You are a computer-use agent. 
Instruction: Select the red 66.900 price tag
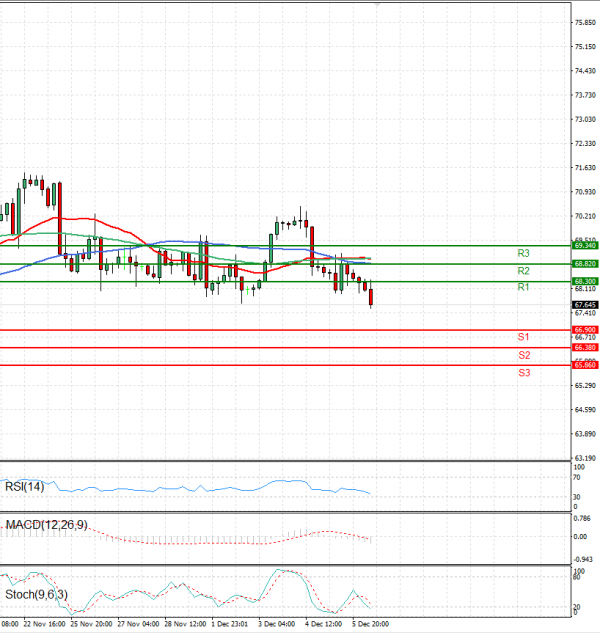(585, 329)
